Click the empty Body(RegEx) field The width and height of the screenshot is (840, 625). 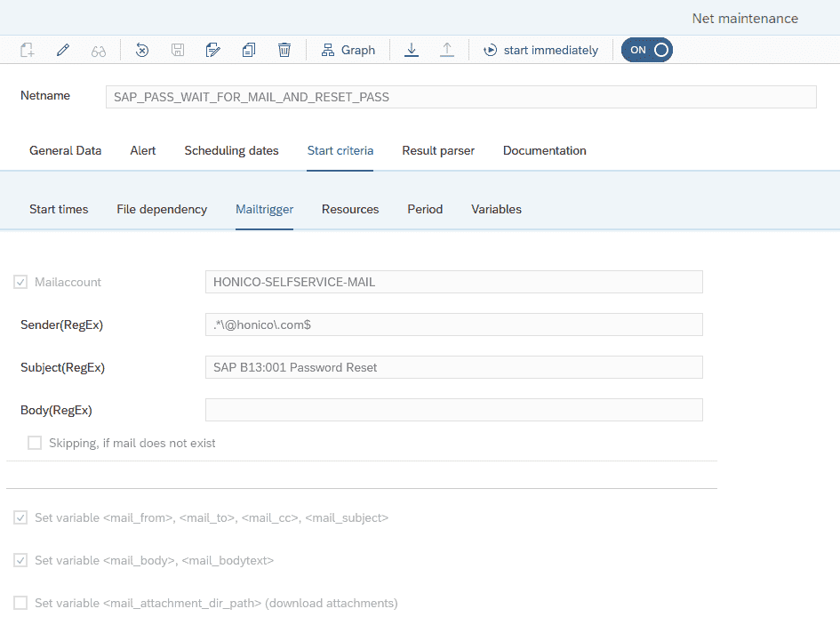click(453, 410)
